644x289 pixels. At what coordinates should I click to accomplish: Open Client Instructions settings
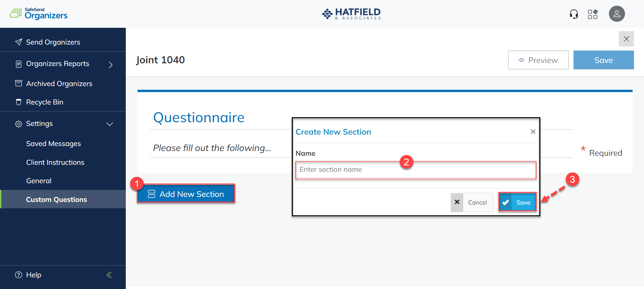(55, 162)
